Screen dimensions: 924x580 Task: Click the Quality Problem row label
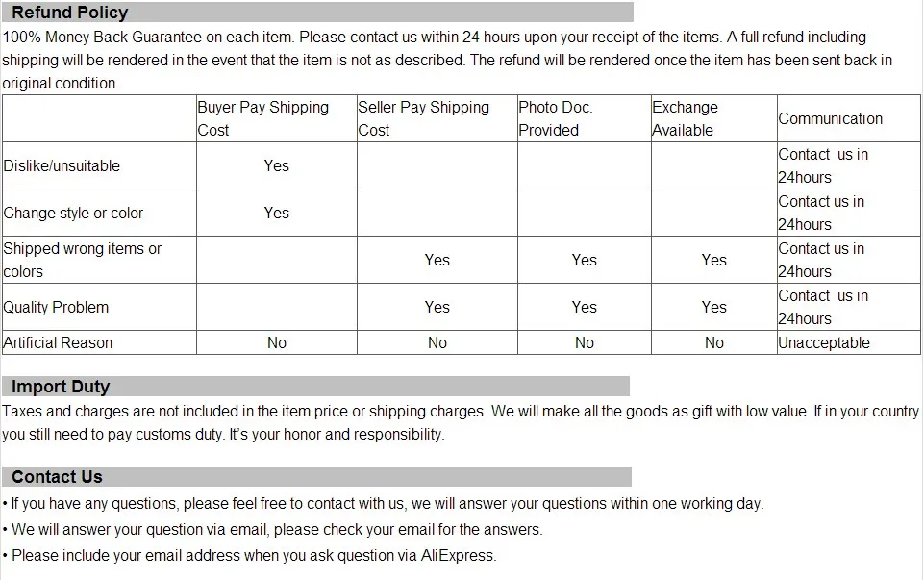[56, 308]
